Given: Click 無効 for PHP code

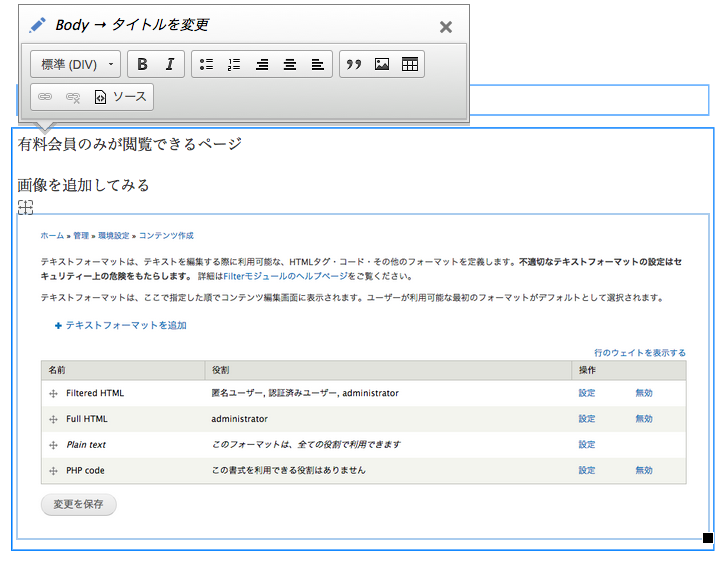Looking at the screenshot, I should [x=644, y=470].
